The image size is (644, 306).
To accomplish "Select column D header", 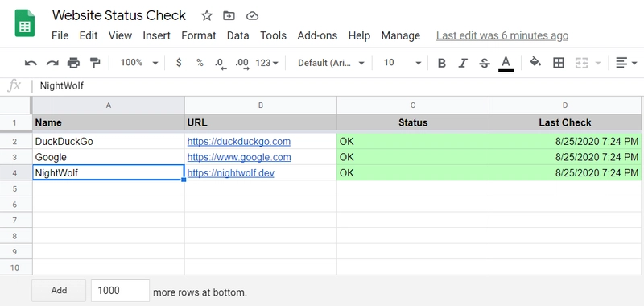I will [x=565, y=105].
